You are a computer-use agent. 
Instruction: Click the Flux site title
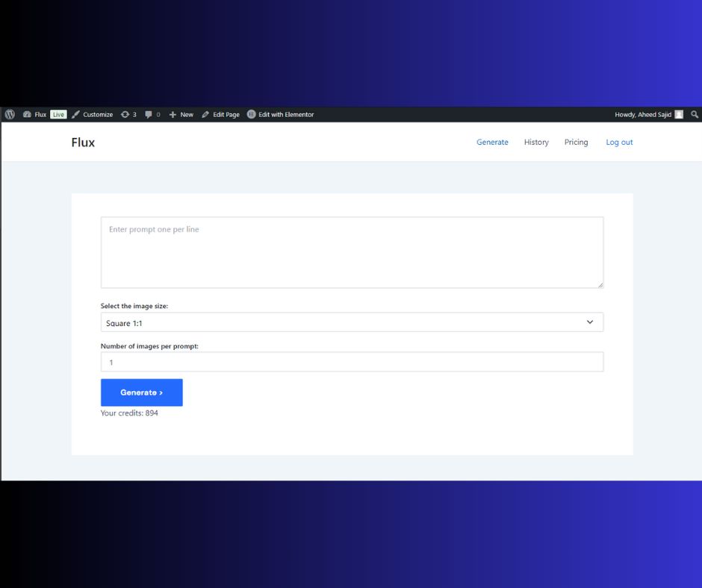tap(84, 143)
